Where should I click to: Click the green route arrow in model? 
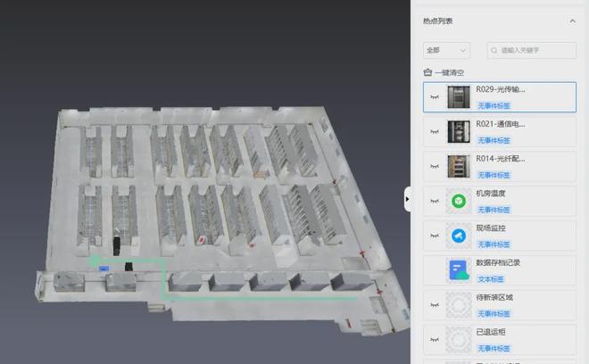pos(92,261)
